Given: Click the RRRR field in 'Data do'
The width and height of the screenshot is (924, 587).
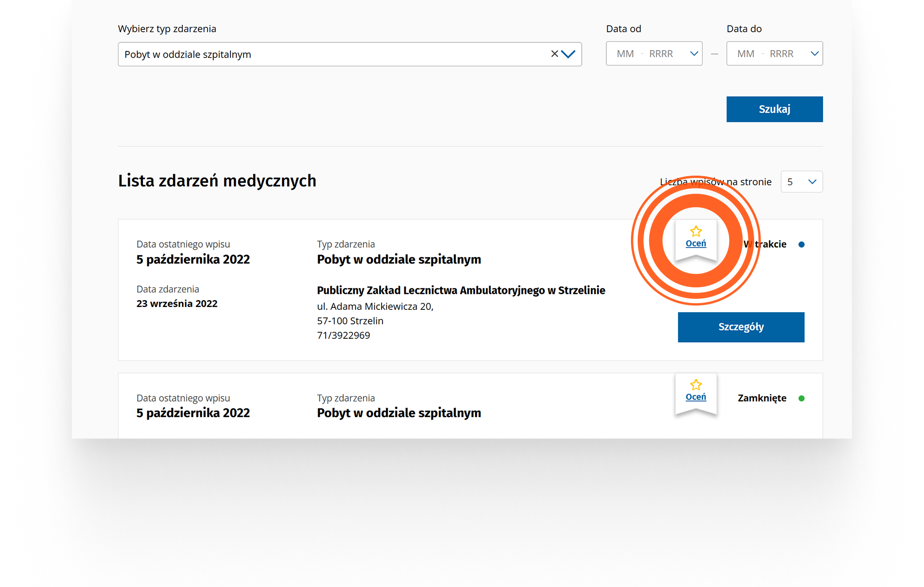Looking at the screenshot, I should (781, 54).
